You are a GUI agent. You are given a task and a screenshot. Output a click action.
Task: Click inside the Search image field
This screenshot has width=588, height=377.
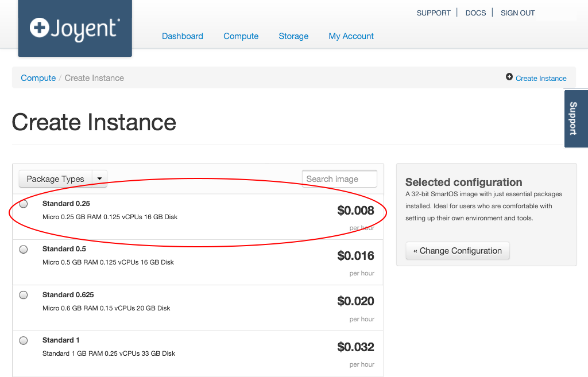point(339,178)
